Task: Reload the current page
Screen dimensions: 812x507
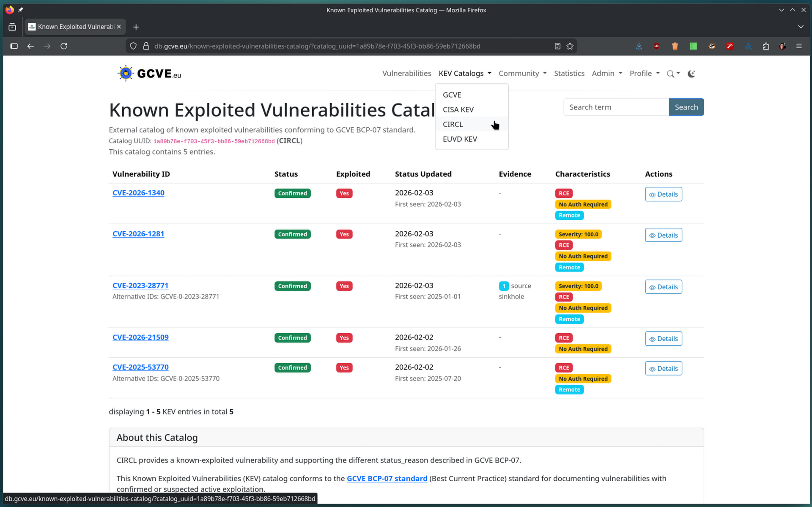Action: (x=64, y=46)
